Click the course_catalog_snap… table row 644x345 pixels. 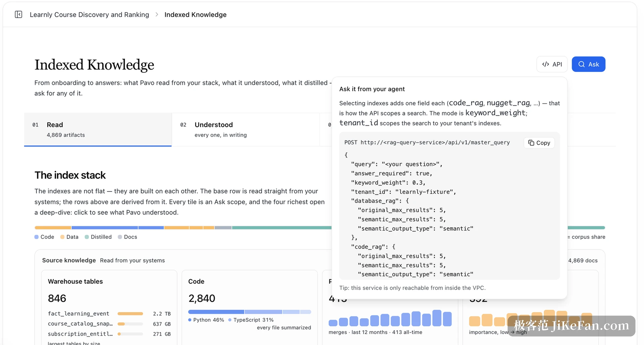(x=109, y=324)
